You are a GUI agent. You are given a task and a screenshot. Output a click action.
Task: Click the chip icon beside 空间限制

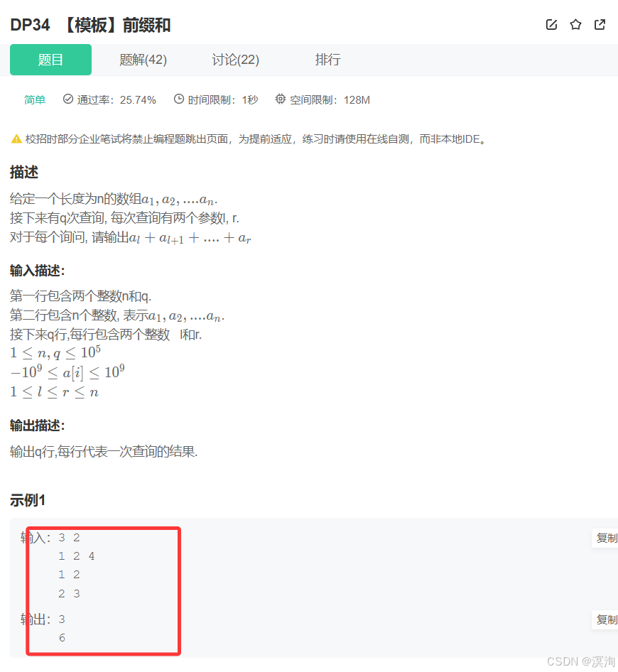281,99
